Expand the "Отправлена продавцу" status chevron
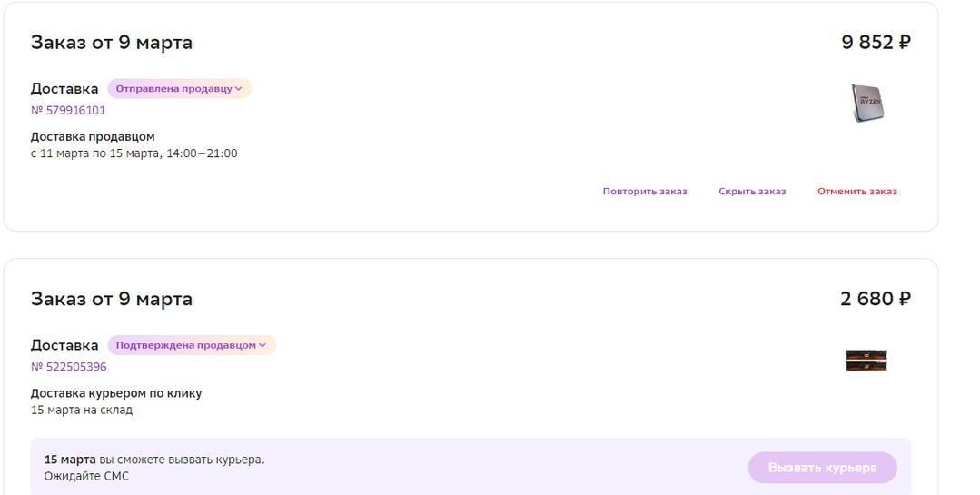The height and width of the screenshot is (495, 980). 239,89
